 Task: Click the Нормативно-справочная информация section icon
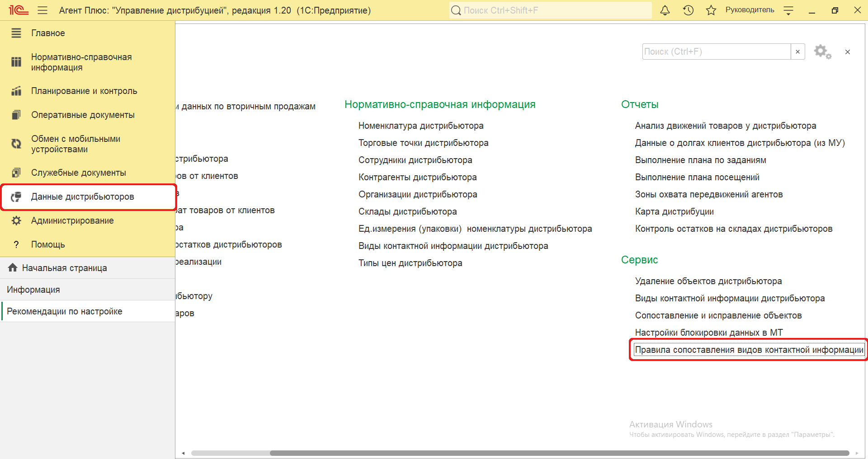(16, 62)
